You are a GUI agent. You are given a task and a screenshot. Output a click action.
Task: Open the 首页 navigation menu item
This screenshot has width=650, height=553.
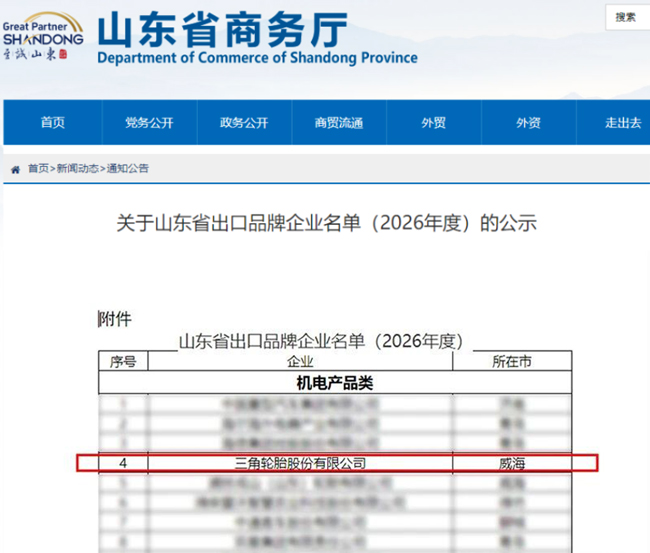click(53, 123)
